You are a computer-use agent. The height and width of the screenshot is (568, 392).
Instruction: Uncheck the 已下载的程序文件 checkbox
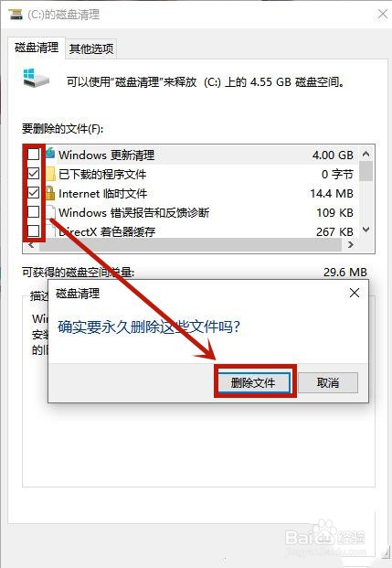[34, 174]
